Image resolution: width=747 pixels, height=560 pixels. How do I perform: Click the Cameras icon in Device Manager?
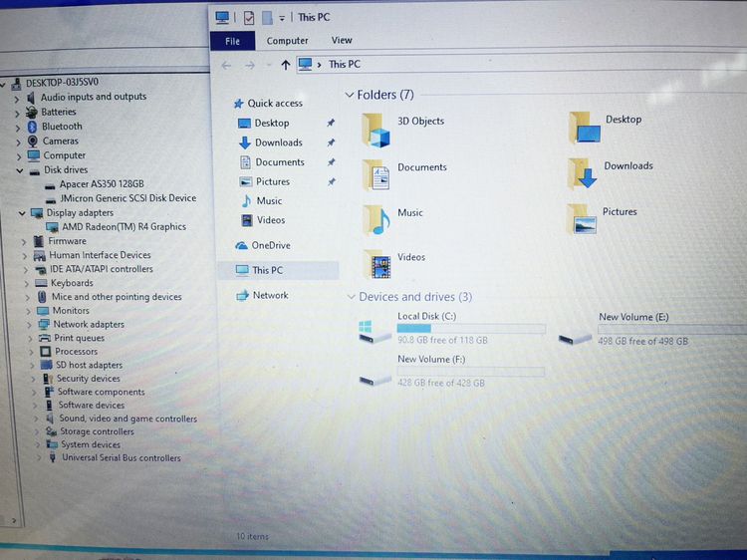pyautogui.click(x=33, y=141)
